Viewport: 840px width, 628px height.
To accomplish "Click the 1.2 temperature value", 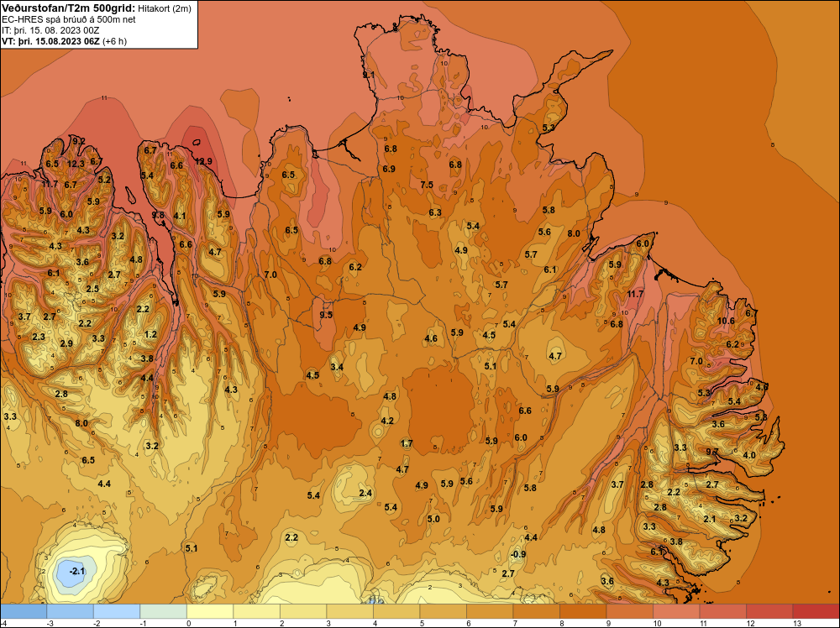I will pyautogui.click(x=151, y=335).
